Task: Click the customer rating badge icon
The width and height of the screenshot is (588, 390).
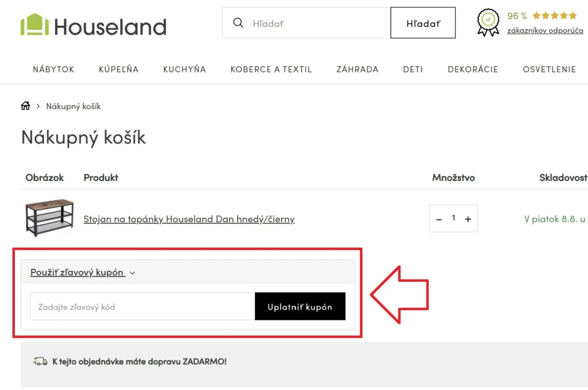Action: pos(488,22)
